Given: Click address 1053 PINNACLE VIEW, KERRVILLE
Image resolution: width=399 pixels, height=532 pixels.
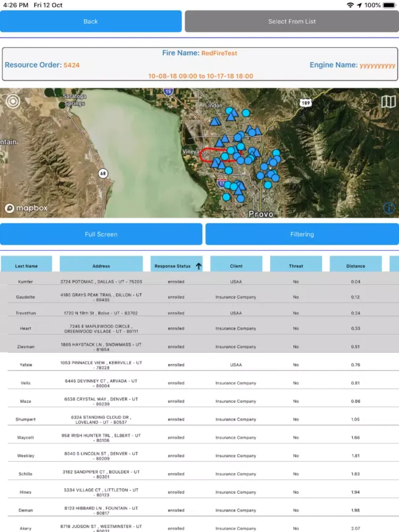Looking at the screenshot, I should (101, 365).
